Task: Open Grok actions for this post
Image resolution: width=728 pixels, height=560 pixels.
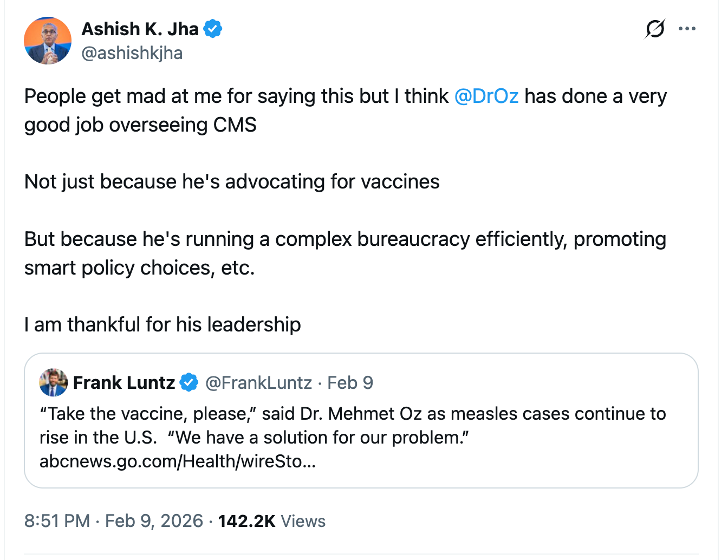Action: (654, 29)
